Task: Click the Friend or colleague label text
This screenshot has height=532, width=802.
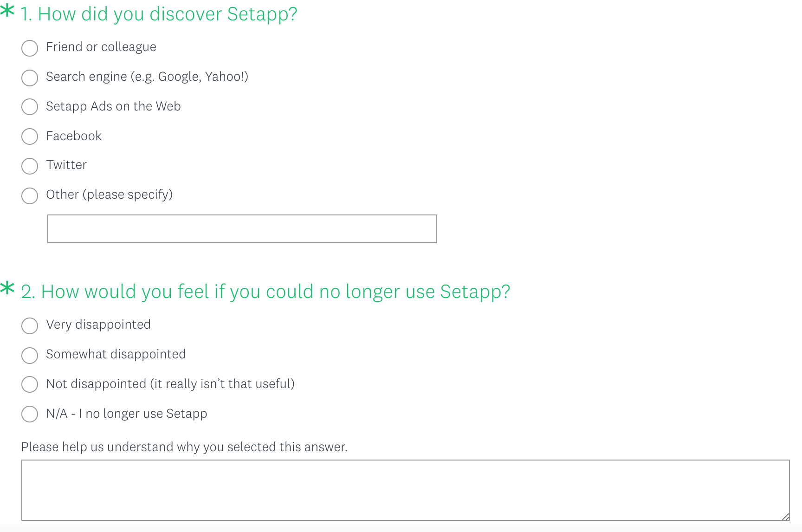Action: [101, 47]
